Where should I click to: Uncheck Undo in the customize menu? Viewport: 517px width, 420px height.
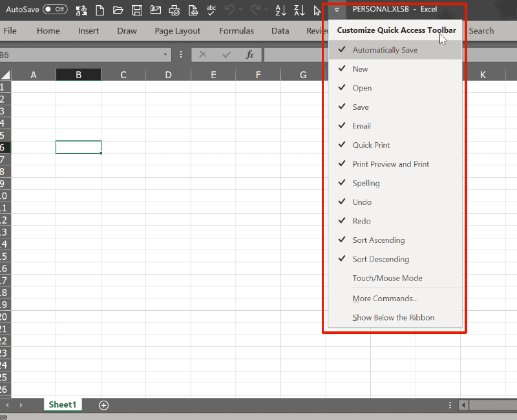[395, 202]
